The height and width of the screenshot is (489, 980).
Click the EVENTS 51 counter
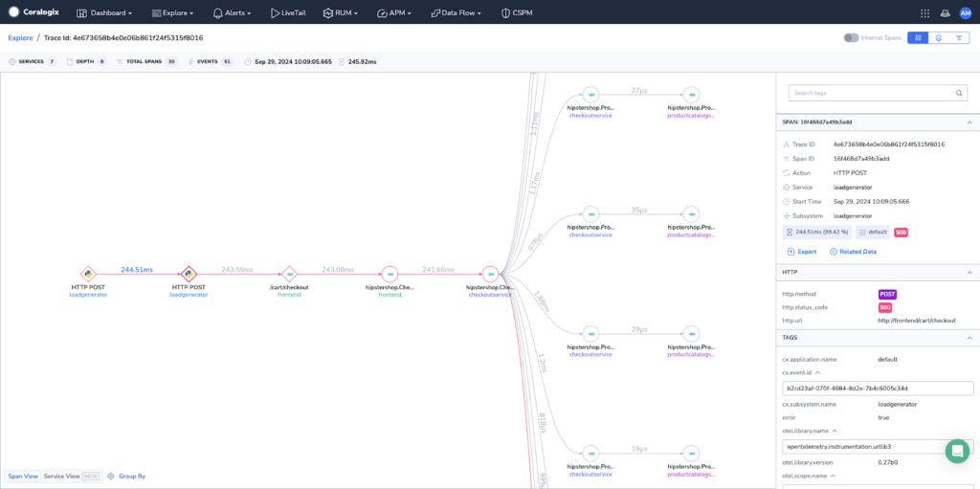[211, 62]
